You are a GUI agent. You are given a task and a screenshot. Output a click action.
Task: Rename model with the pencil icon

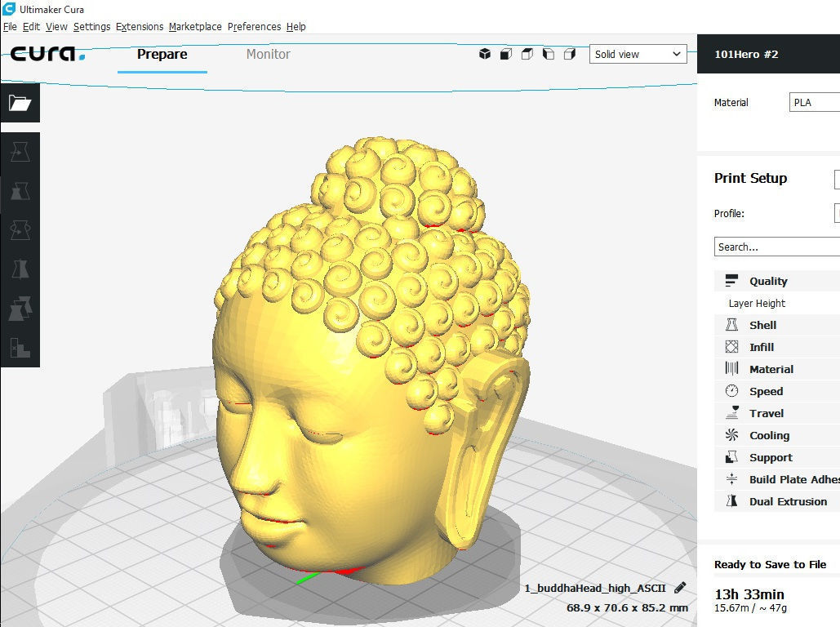[x=680, y=588]
